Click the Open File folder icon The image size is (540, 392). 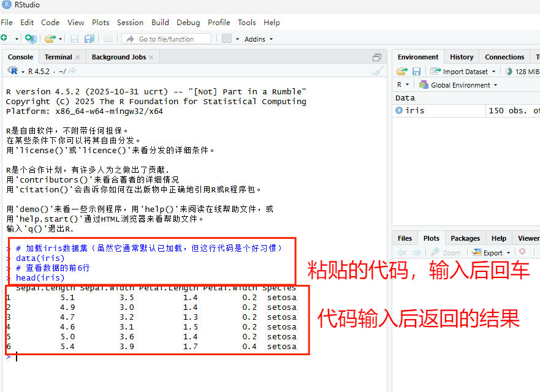[x=50, y=39]
